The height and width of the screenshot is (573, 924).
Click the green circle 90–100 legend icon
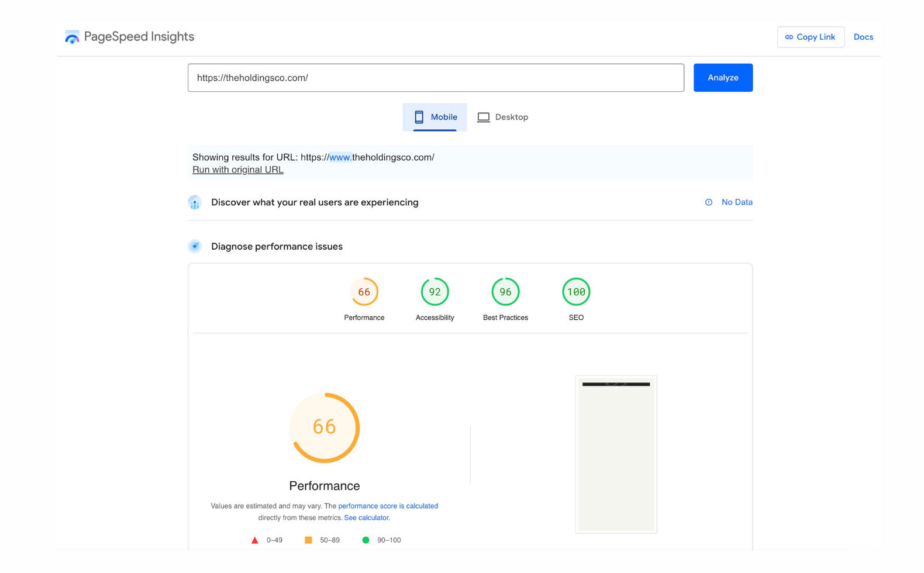tap(366, 540)
